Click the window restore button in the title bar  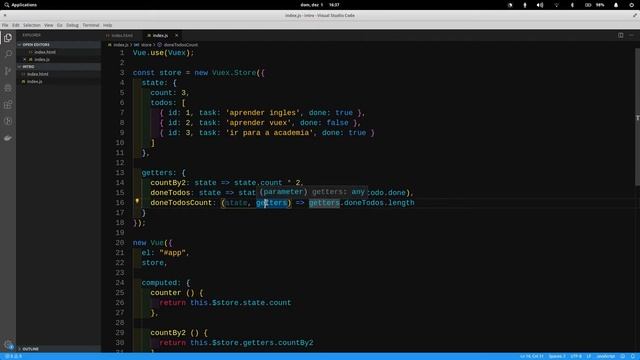click(x=635, y=15)
